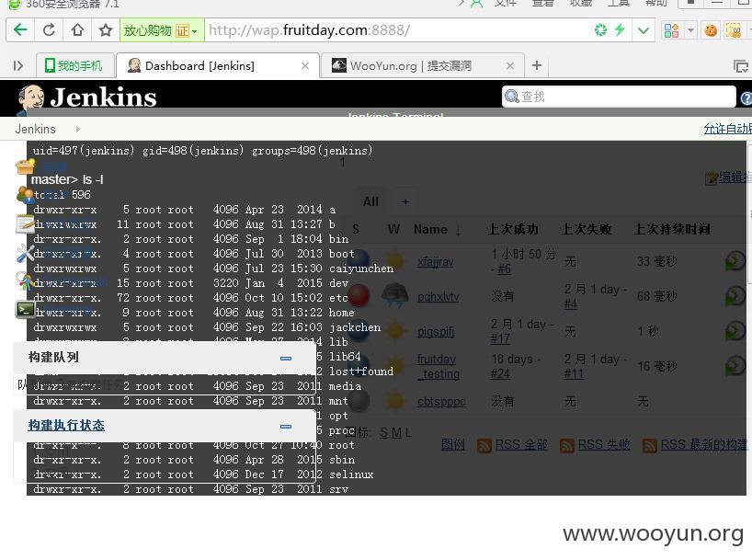Expand the breadcrumb arrow after Jenkins
Screen dimensions: 752x560
tap(78, 129)
